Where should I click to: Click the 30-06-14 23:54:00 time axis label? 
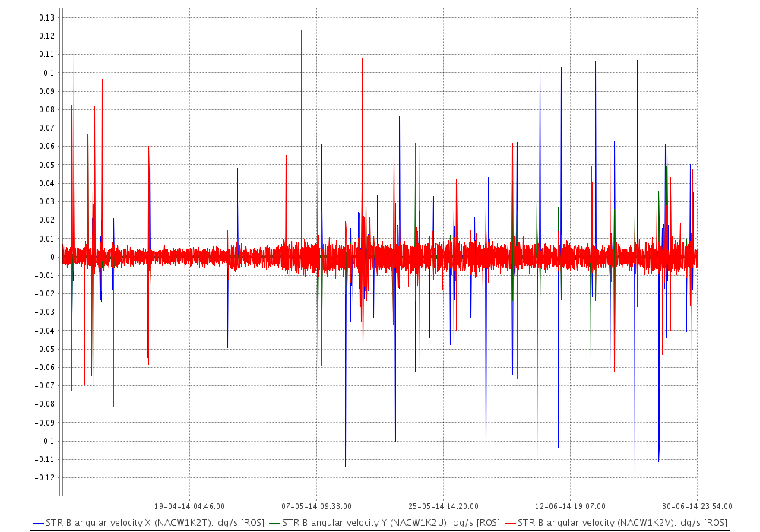[697, 506]
